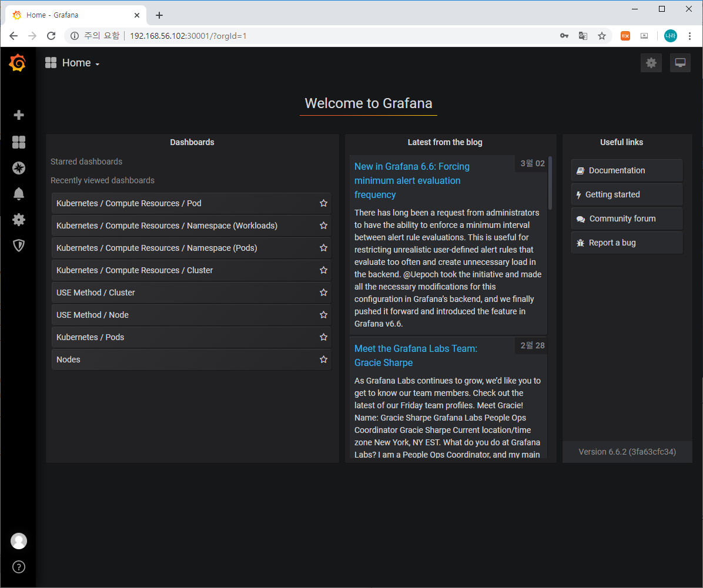Open the USE Method / Cluster dashboard
The height and width of the screenshot is (588, 703).
coord(192,293)
